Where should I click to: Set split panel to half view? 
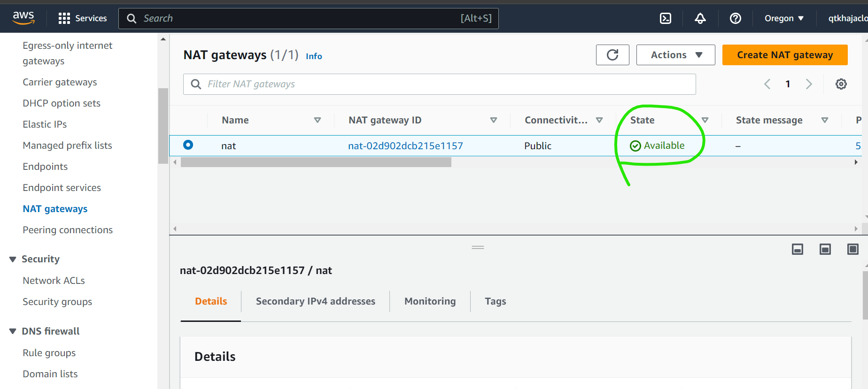pyautogui.click(x=825, y=249)
